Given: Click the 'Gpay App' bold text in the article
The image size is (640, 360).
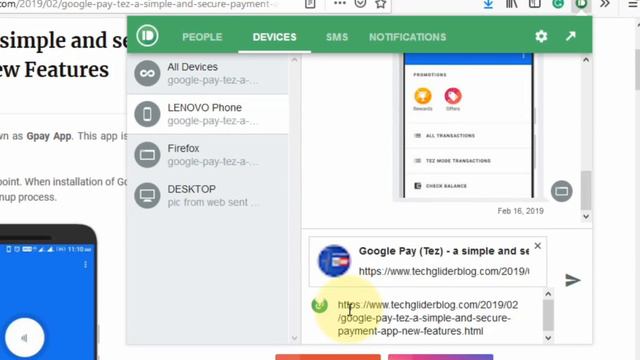Looking at the screenshot, I should coord(49,136).
